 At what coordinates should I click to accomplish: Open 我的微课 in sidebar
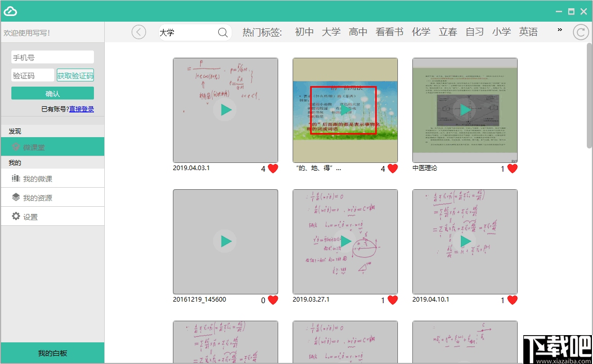(53, 178)
